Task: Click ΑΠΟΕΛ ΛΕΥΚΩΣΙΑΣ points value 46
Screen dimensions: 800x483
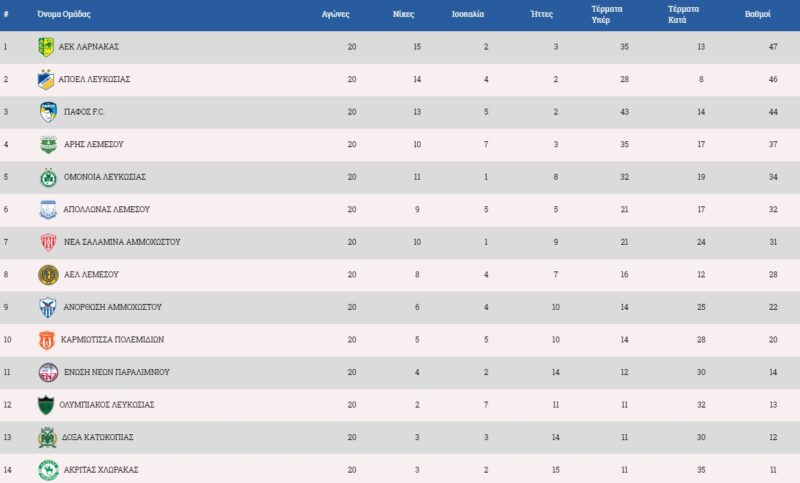Action: click(773, 80)
